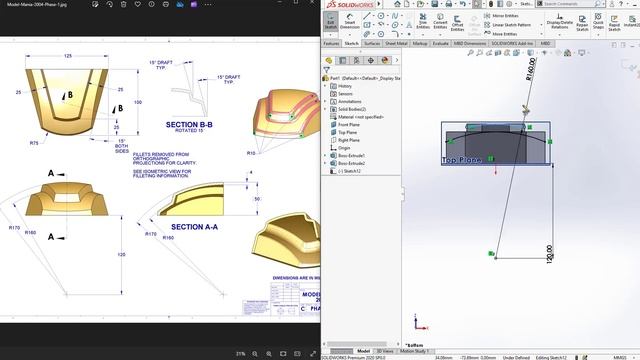Click the zoom in icon in Photos viewer

point(269,354)
